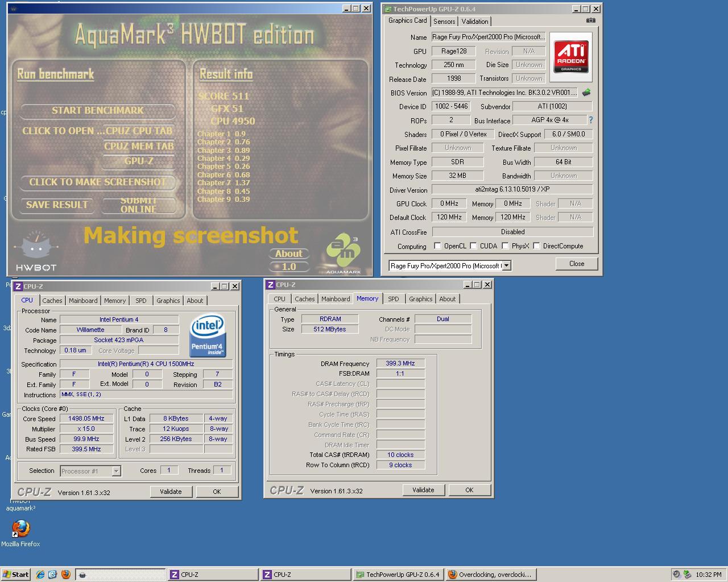Click the Specification Pentium 4 1500MHz field

click(x=146, y=364)
